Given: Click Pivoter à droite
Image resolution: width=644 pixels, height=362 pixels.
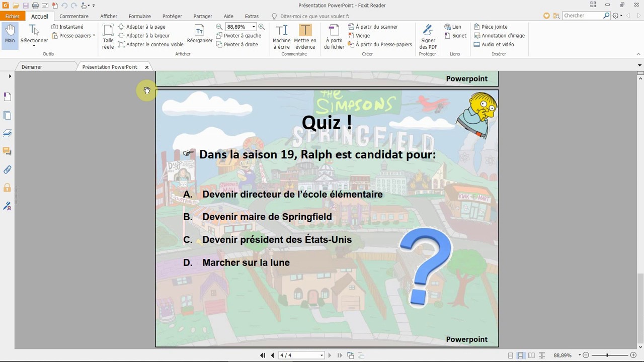Looking at the screenshot, I should (237, 44).
